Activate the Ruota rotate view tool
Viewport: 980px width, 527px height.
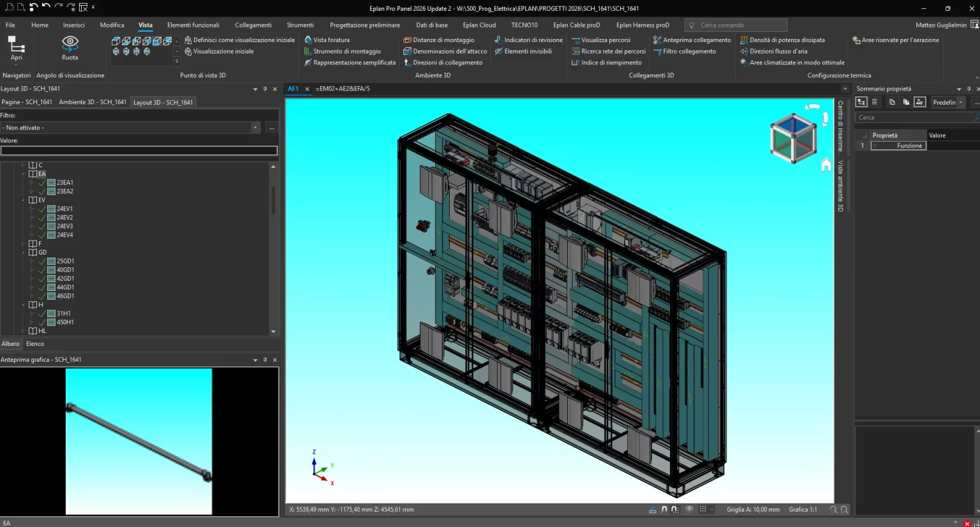point(70,48)
